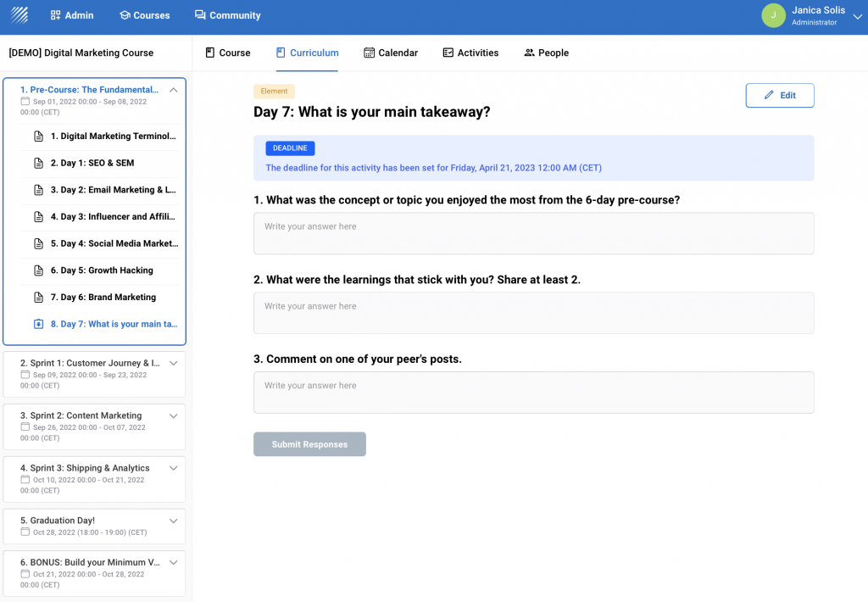868x602 pixels.
Task: Click the document icon beside Day 4: Social Media
Action: tap(38, 243)
